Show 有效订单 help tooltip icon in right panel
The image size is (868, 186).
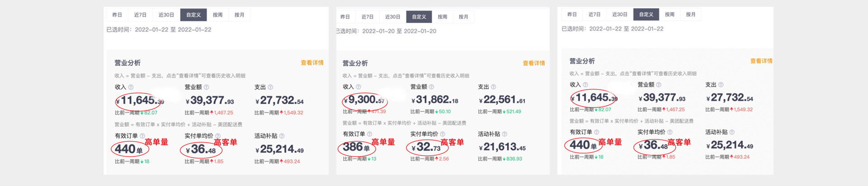[x=596, y=132]
